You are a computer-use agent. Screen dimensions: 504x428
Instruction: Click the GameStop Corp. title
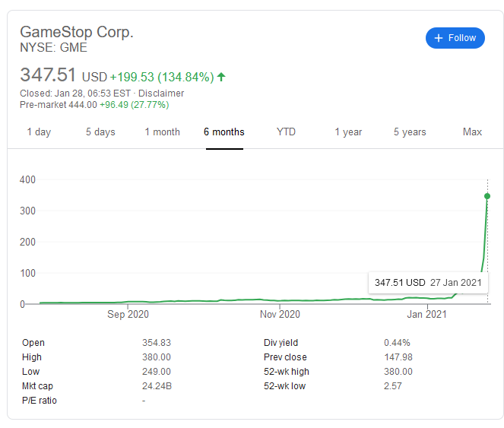tap(77, 32)
